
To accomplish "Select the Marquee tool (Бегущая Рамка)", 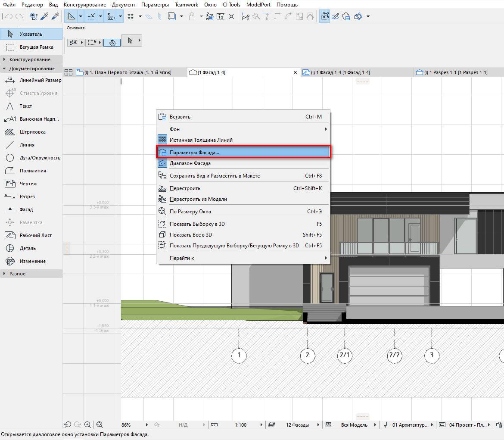I will [x=36, y=47].
